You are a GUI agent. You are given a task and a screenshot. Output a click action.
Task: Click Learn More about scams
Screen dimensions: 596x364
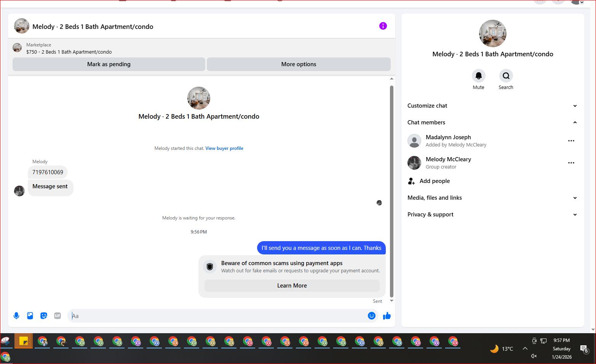292,286
